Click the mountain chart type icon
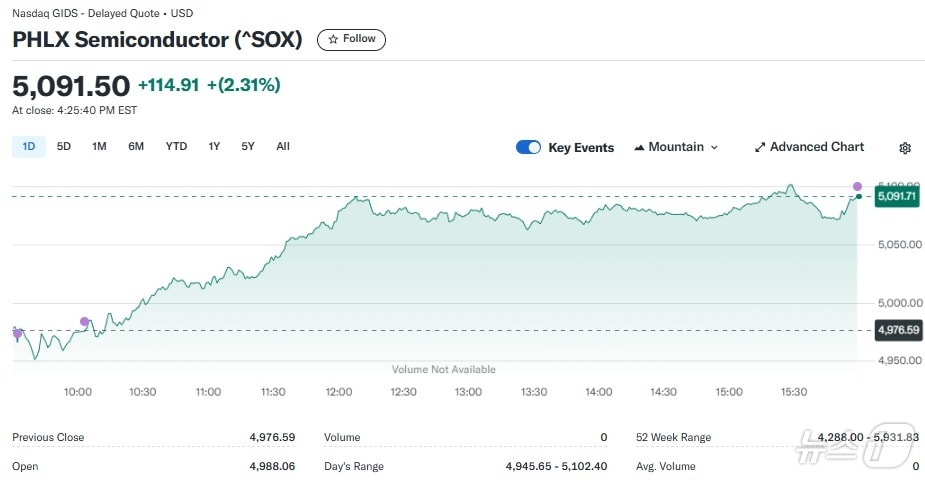Viewport: 925px width, 480px height. (639, 148)
